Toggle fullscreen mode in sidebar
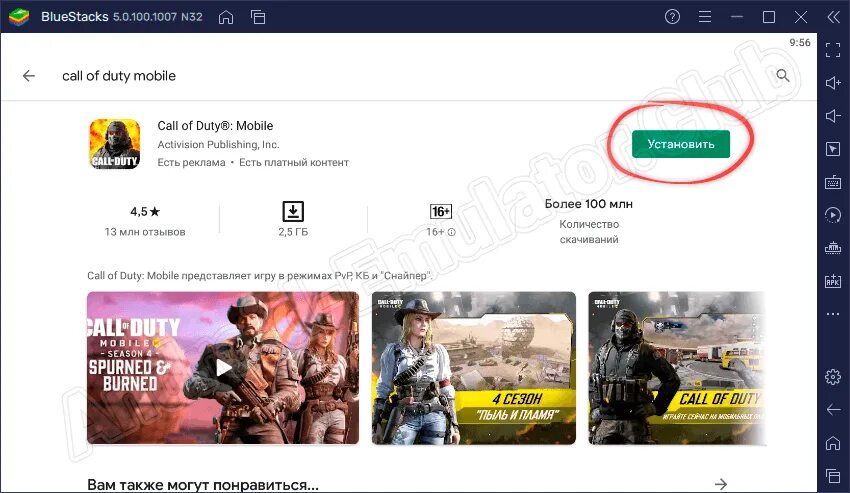This screenshot has width=850, height=493. (833, 50)
